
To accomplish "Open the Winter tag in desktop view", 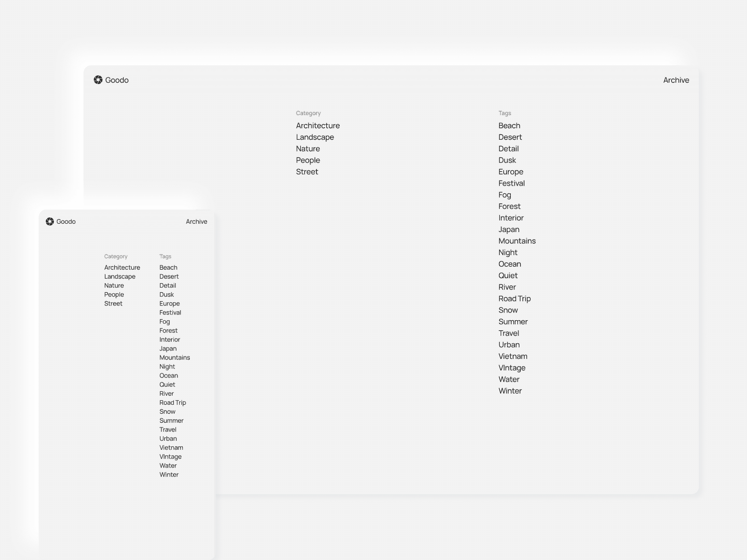I will point(510,391).
